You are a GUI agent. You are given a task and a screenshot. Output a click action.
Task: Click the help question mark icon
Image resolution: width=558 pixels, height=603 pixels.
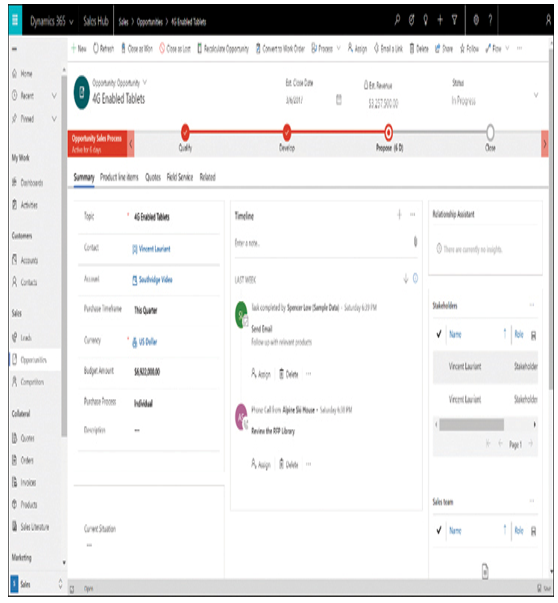pos(490,20)
